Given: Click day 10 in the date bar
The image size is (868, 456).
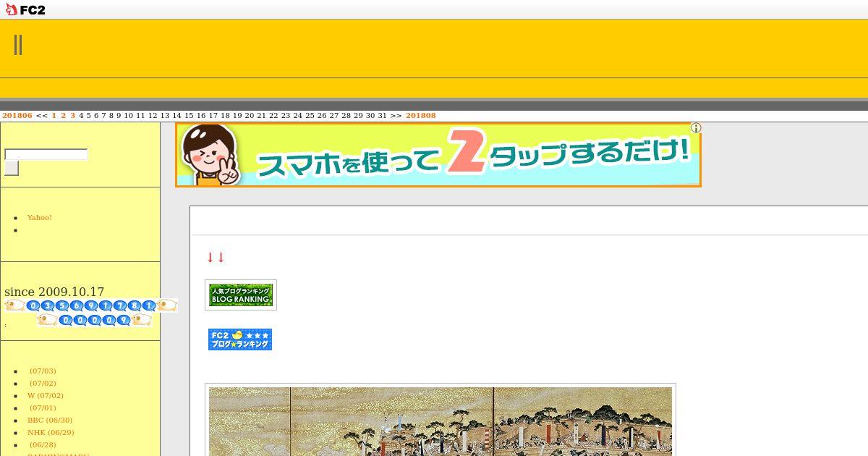Looking at the screenshot, I should tap(129, 116).
